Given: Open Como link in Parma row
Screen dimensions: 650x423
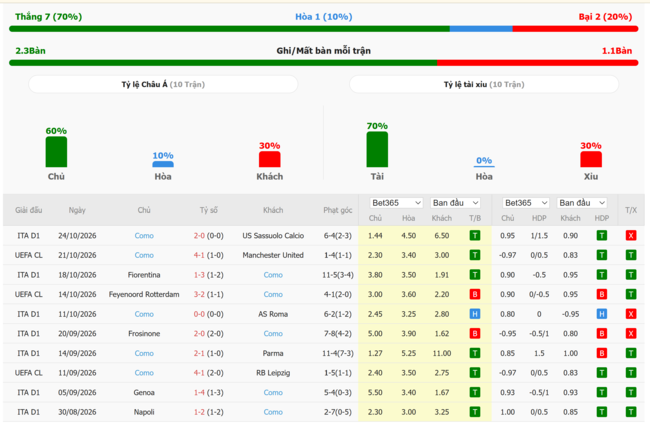Looking at the screenshot, I should pos(144,353).
